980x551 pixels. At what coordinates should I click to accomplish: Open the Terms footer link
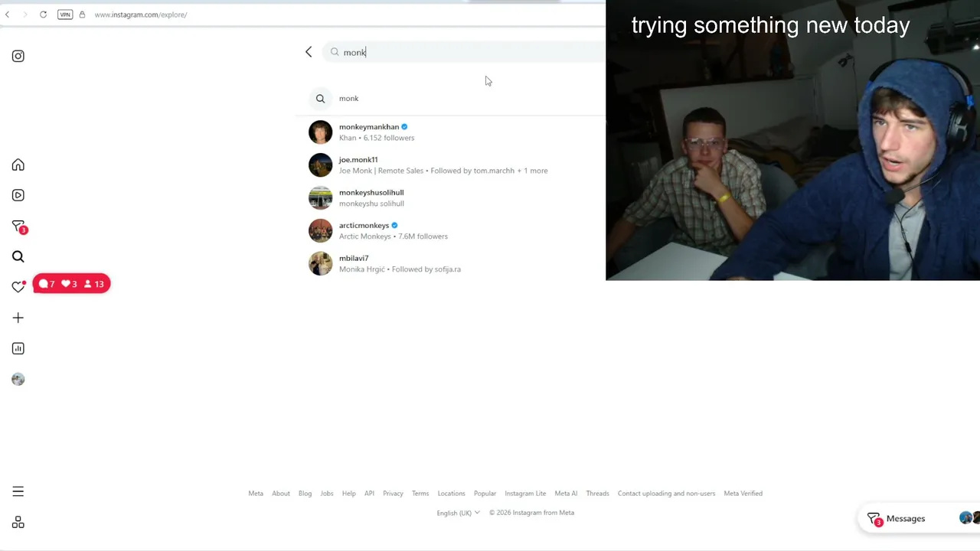click(x=420, y=494)
